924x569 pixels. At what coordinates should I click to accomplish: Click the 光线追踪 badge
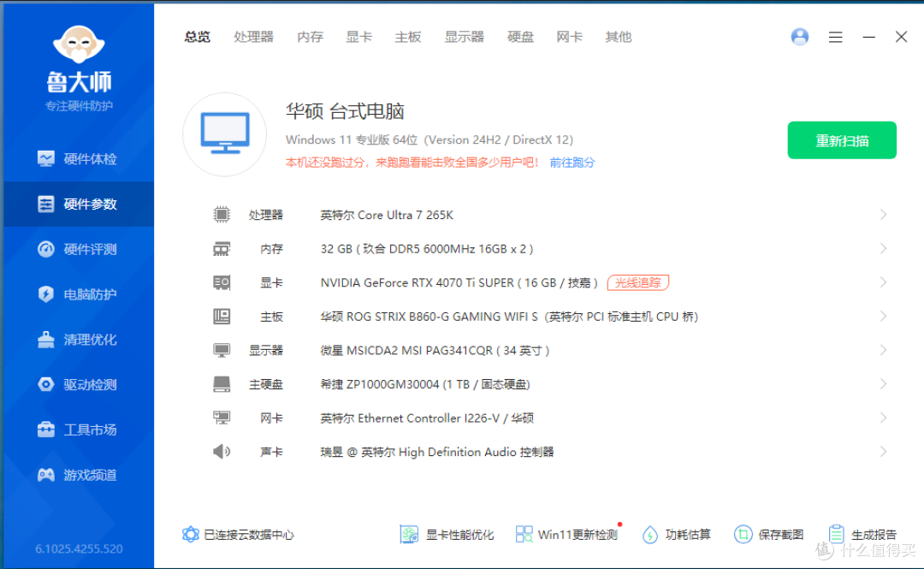tap(638, 282)
